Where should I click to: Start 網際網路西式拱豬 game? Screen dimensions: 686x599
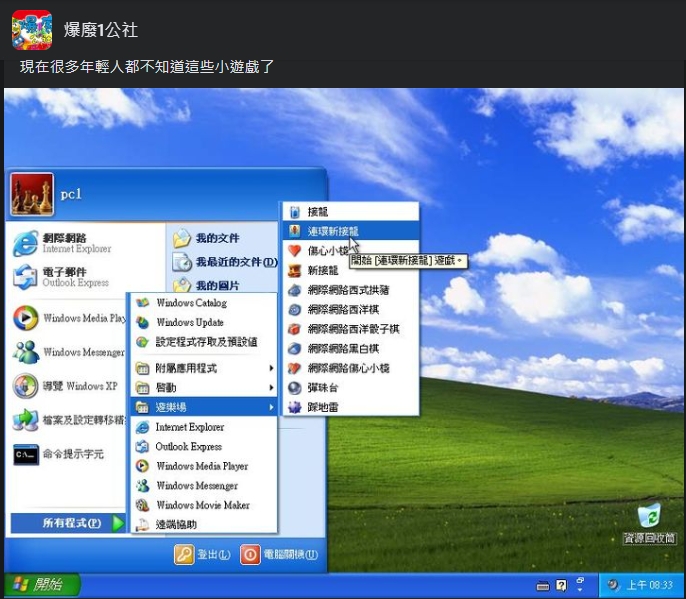350,290
